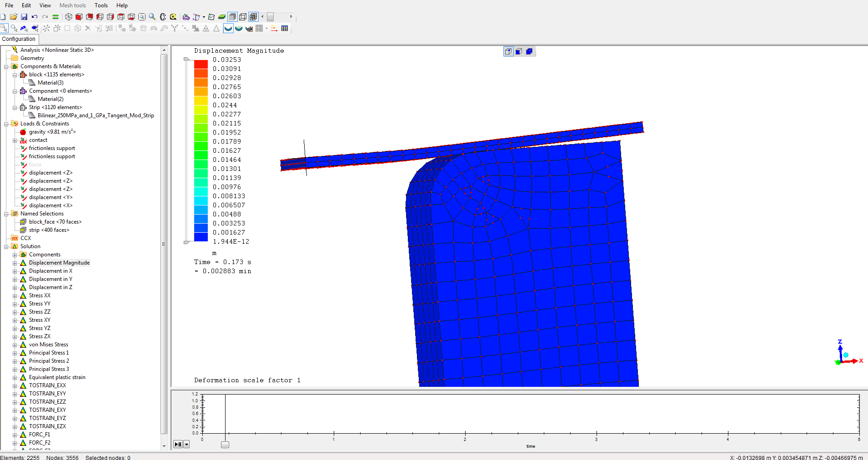The width and height of the screenshot is (868, 460).
Task: Open dropdown arrow beside the film strip icon
Action: pyautogui.click(x=266, y=28)
